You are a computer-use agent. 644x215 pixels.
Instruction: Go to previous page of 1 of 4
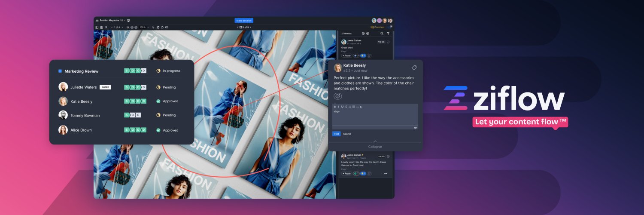pos(112,27)
